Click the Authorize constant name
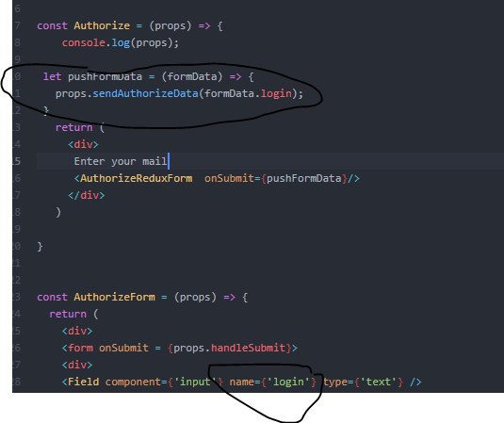This screenshot has height=423, width=504. [x=102, y=25]
